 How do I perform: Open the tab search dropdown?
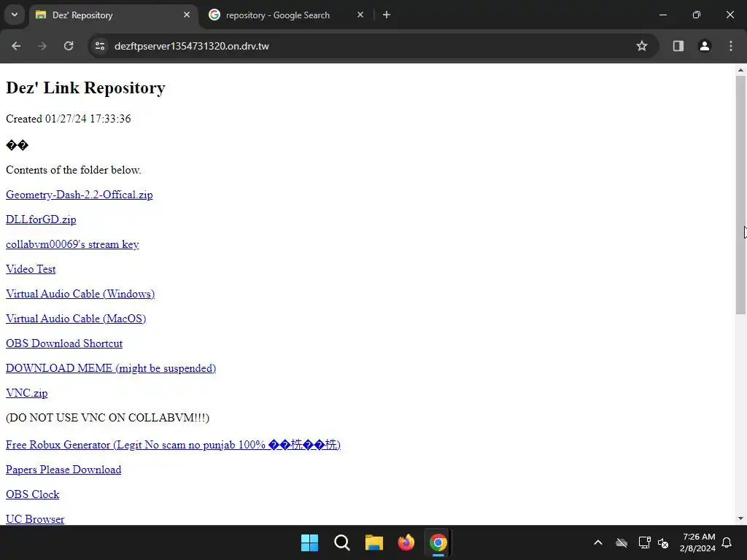15,15
